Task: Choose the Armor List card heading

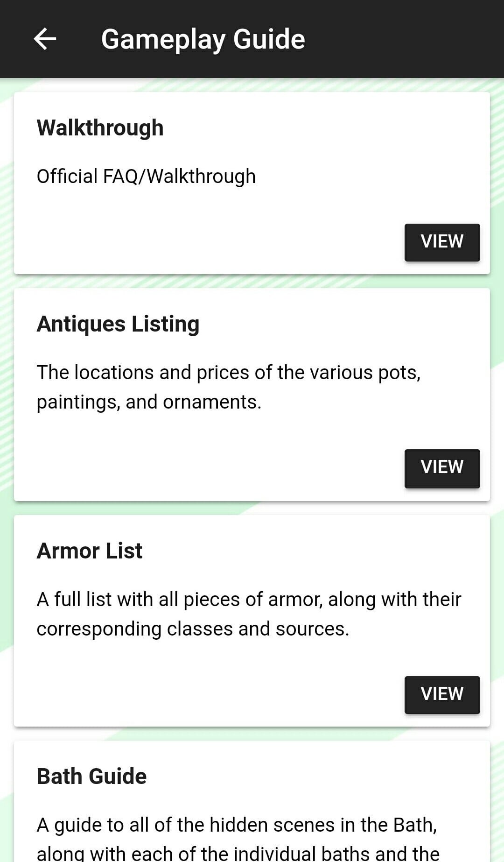Action: point(90,551)
